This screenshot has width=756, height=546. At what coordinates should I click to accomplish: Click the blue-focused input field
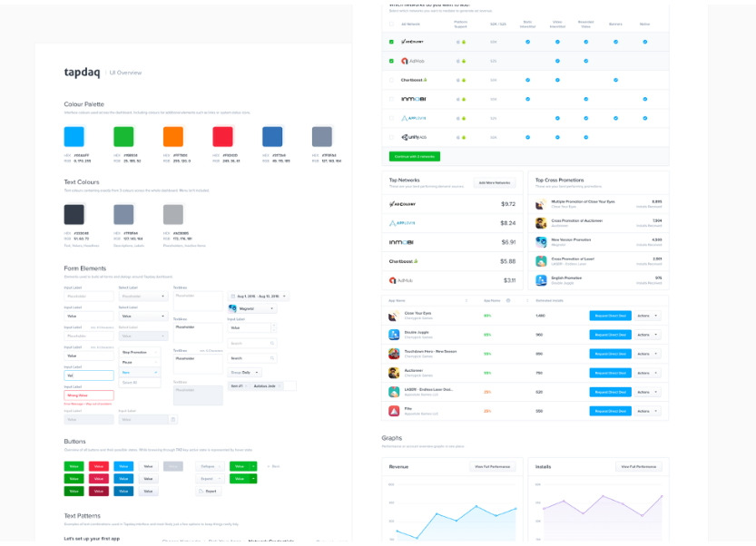(89, 375)
